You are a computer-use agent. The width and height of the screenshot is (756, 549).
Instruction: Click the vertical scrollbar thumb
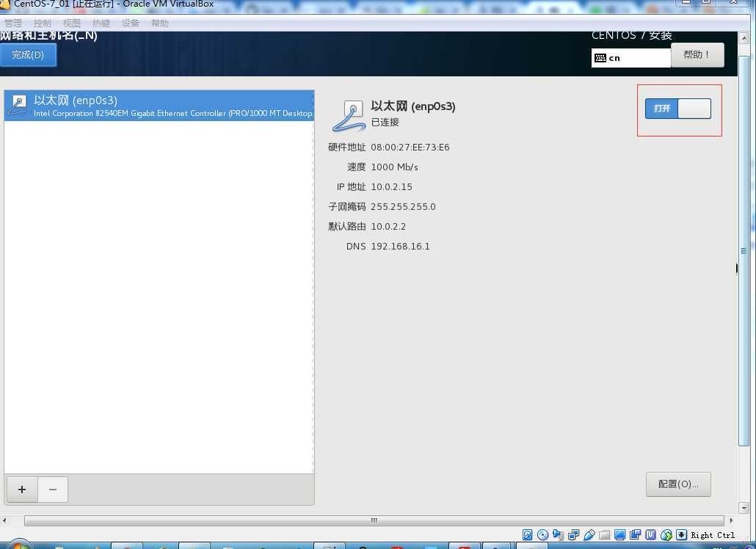pos(744,250)
